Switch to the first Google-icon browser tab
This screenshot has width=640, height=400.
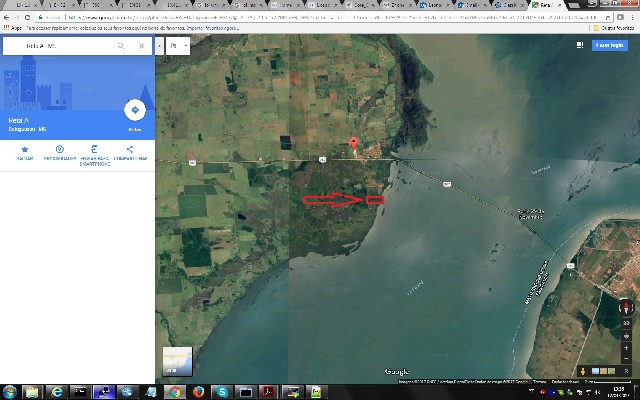pyautogui.click(x=210, y=5)
